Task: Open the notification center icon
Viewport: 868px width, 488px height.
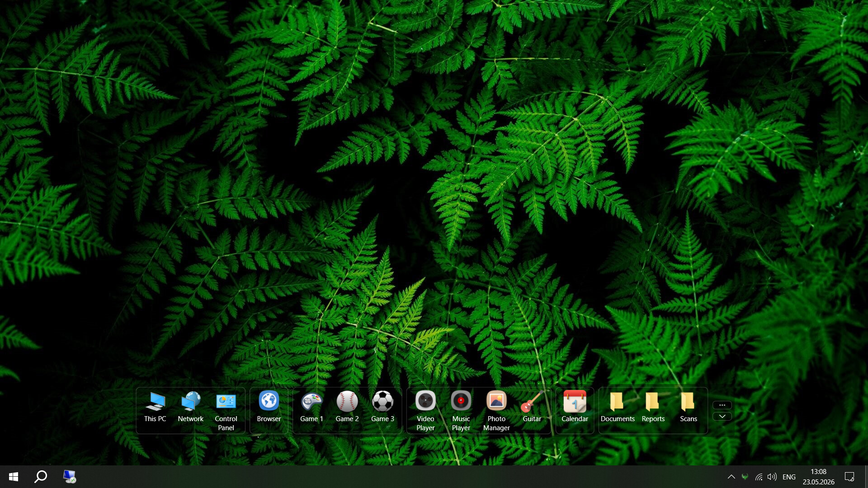Action: coord(849,477)
